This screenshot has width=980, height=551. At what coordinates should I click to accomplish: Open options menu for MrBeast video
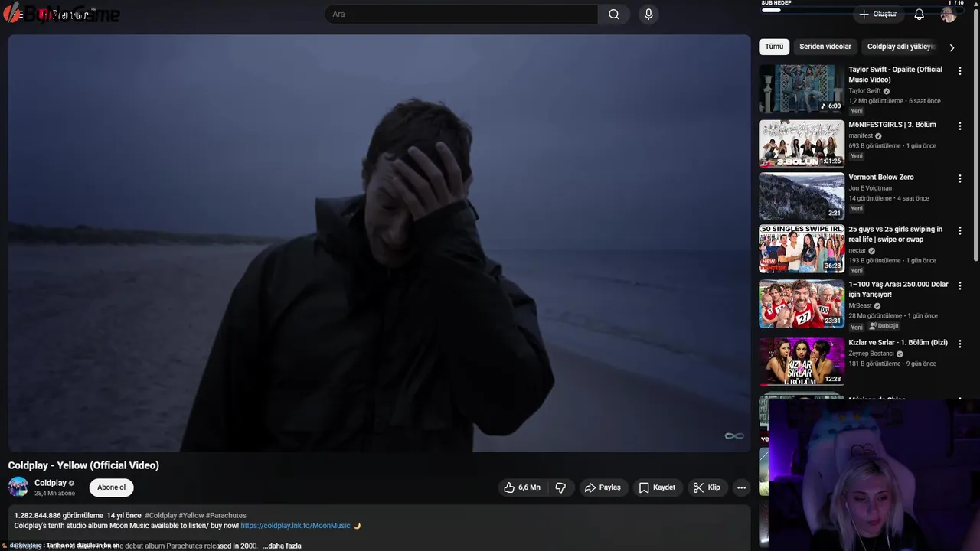[x=959, y=285]
